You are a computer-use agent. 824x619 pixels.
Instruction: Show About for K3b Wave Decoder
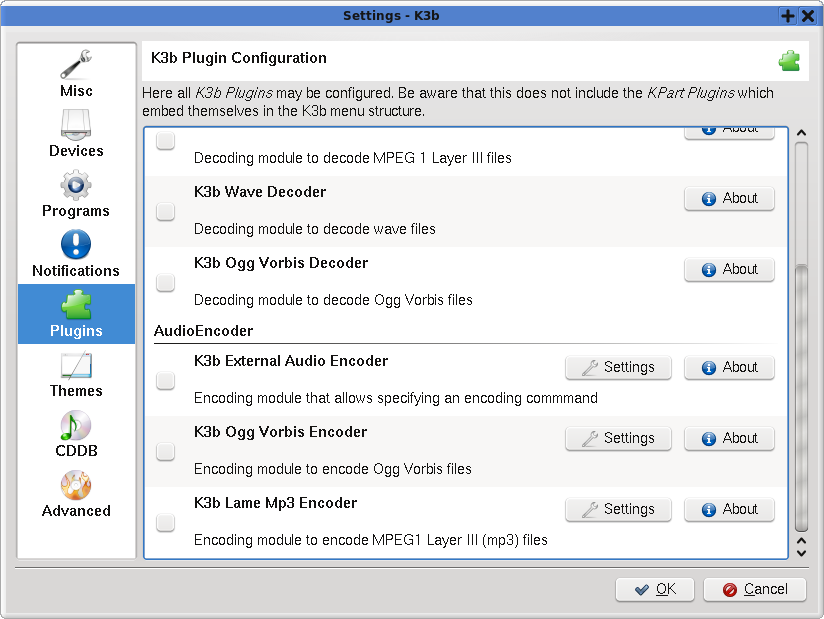pos(729,199)
